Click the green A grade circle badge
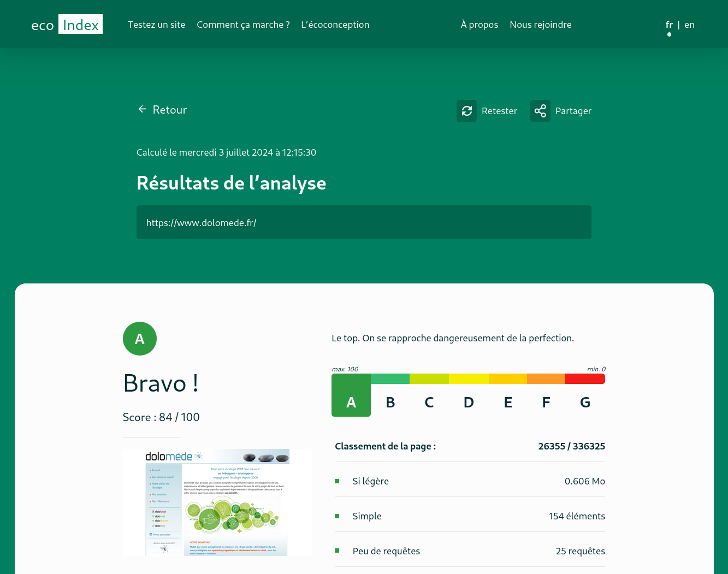The image size is (728, 574). [x=140, y=339]
